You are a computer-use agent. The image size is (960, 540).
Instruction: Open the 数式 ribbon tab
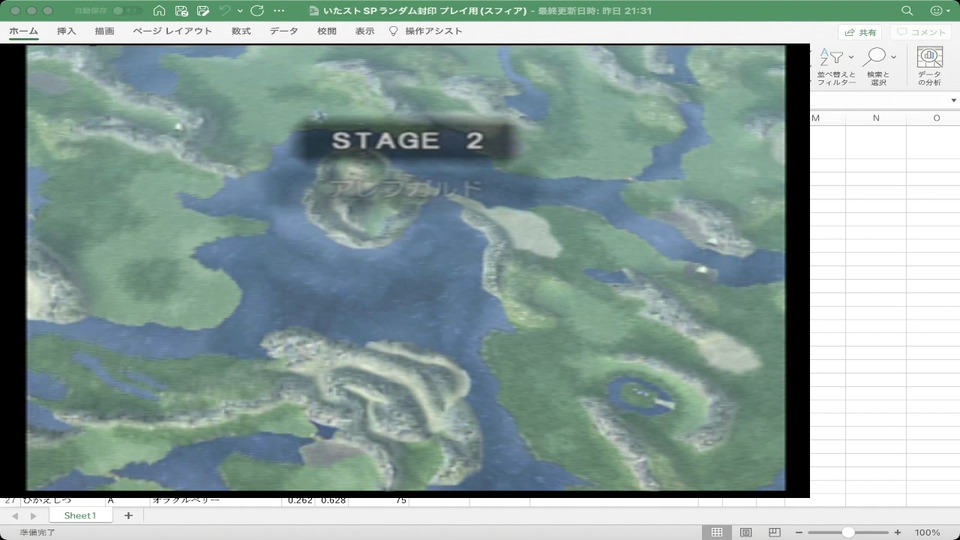coord(241,31)
